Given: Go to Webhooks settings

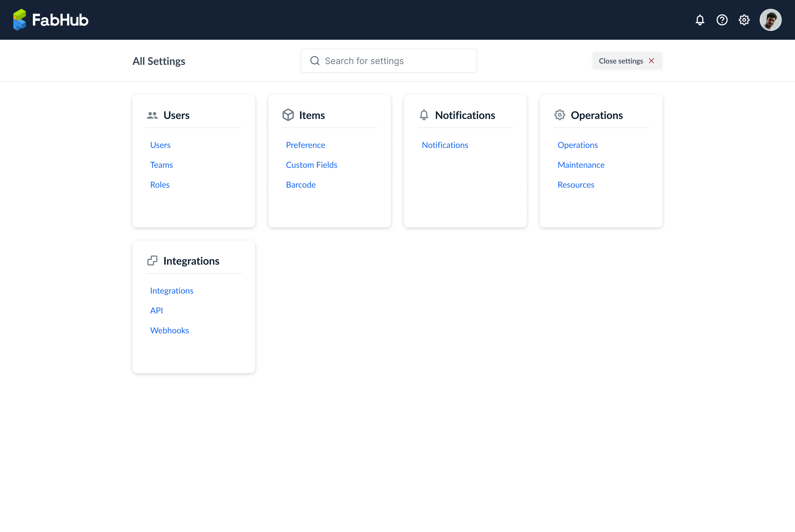Looking at the screenshot, I should pyautogui.click(x=169, y=331).
